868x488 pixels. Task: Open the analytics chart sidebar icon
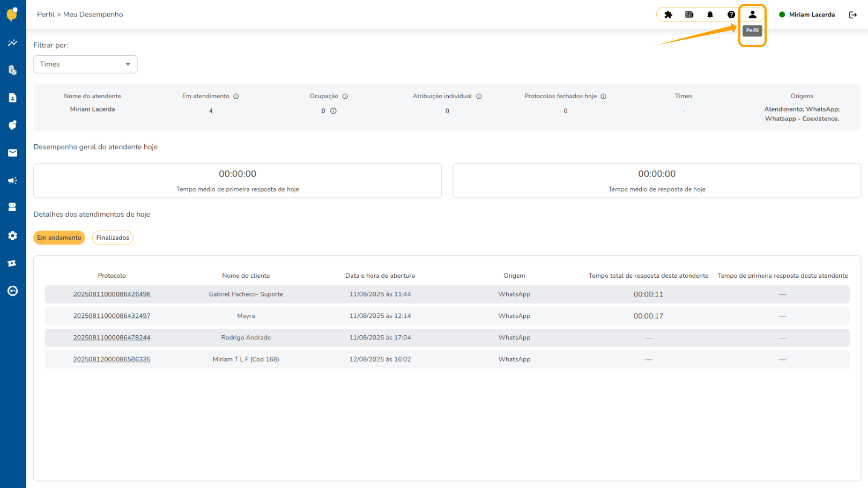pyautogui.click(x=12, y=42)
